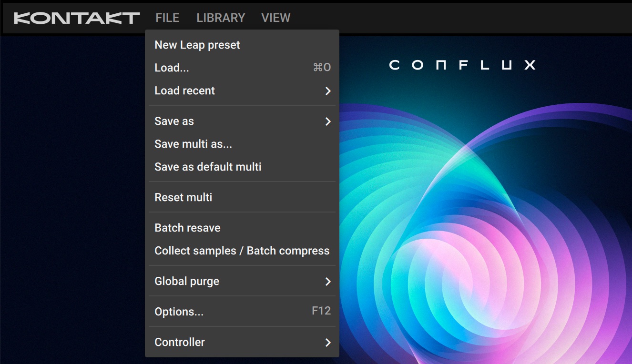Run Batch resave
The height and width of the screenshot is (364, 632).
coord(187,228)
